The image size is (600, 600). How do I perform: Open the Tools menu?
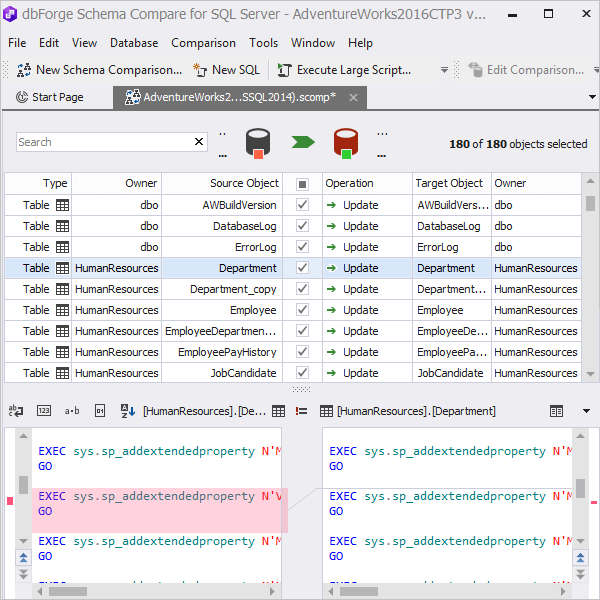(x=264, y=43)
